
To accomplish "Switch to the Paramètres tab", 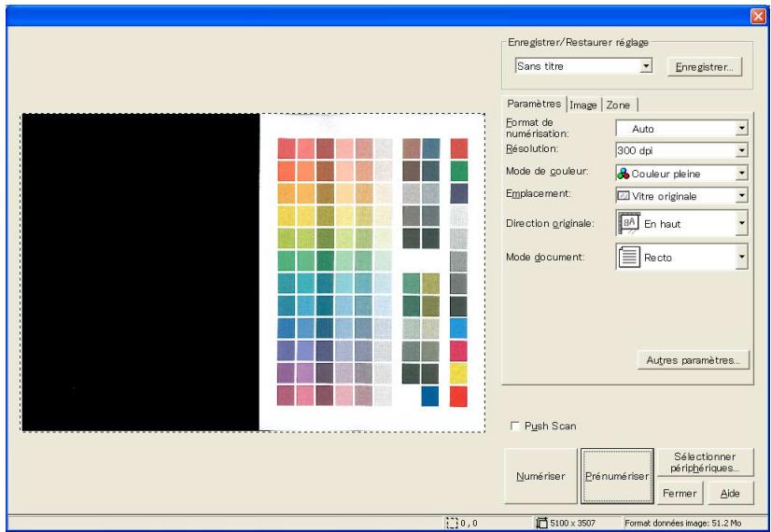I will point(534,104).
